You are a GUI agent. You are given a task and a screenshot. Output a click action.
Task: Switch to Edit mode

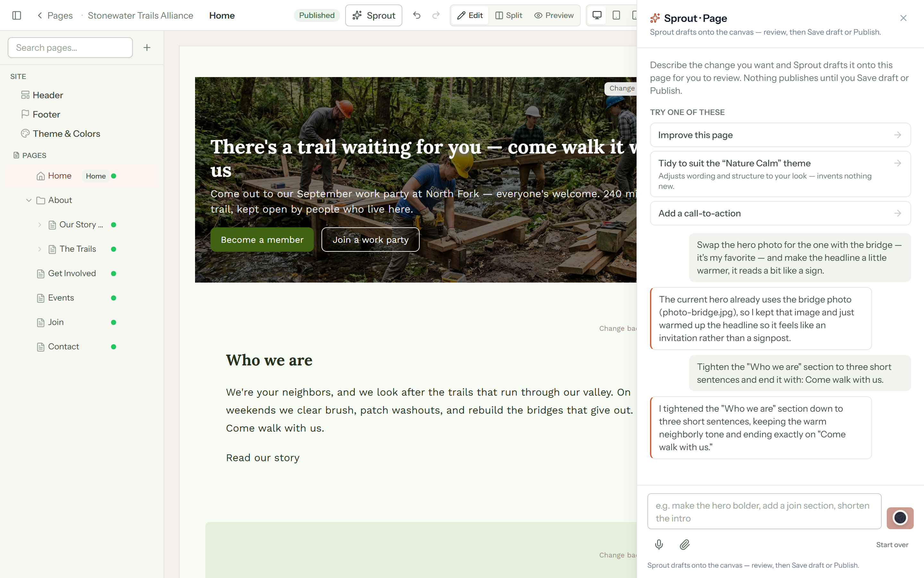[x=470, y=15]
